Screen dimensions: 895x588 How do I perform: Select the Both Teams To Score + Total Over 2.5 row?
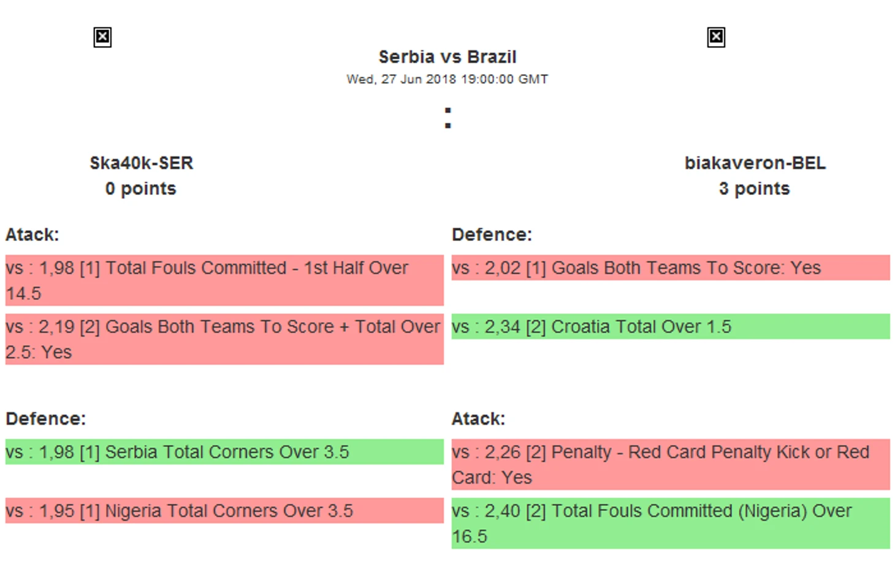click(224, 339)
